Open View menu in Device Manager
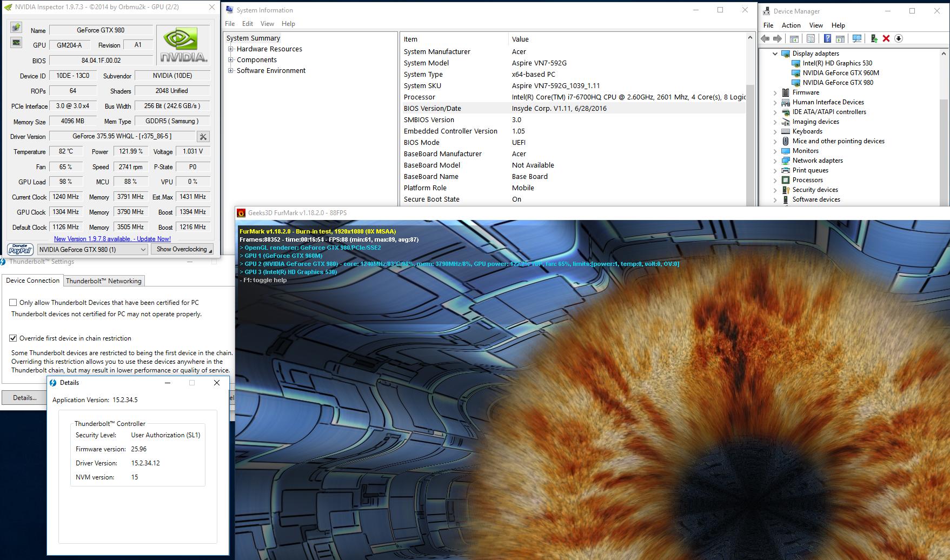The width and height of the screenshot is (950, 560). [x=816, y=25]
